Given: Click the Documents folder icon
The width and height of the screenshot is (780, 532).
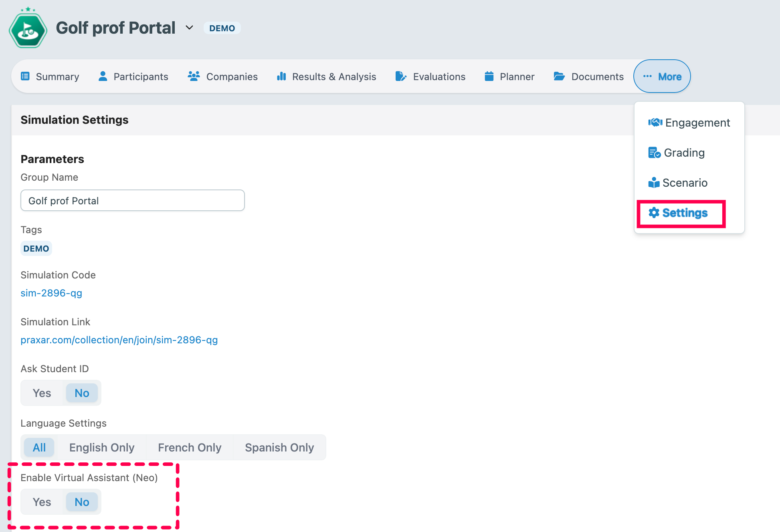Looking at the screenshot, I should point(559,76).
